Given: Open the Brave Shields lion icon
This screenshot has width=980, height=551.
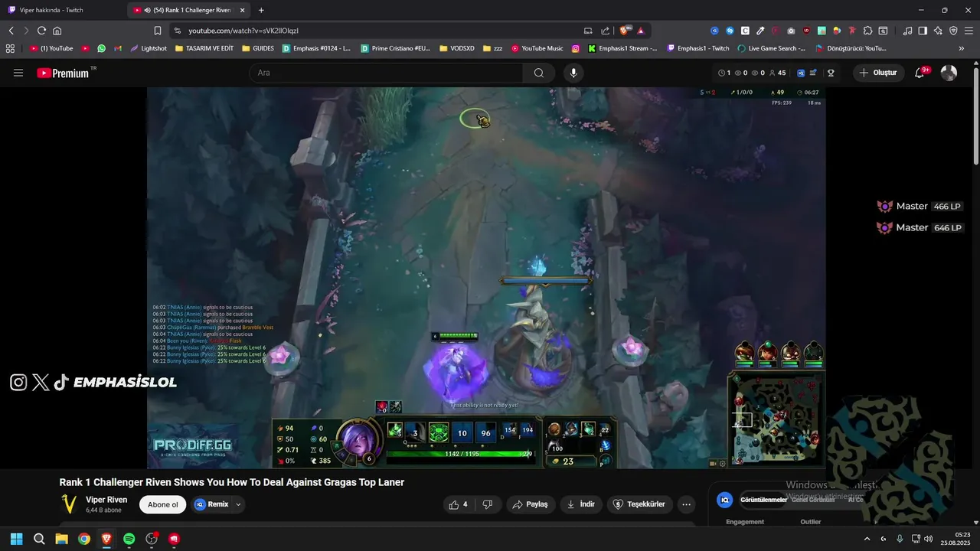Looking at the screenshot, I should click(x=624, y=31).
